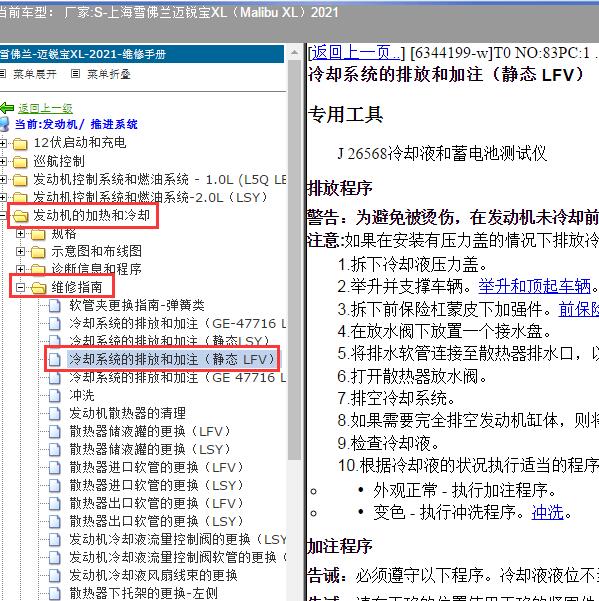Open 发动机冷却液风扇线束的更换 item
This screenshot has height=601, width=599.
tap(153, 575)
